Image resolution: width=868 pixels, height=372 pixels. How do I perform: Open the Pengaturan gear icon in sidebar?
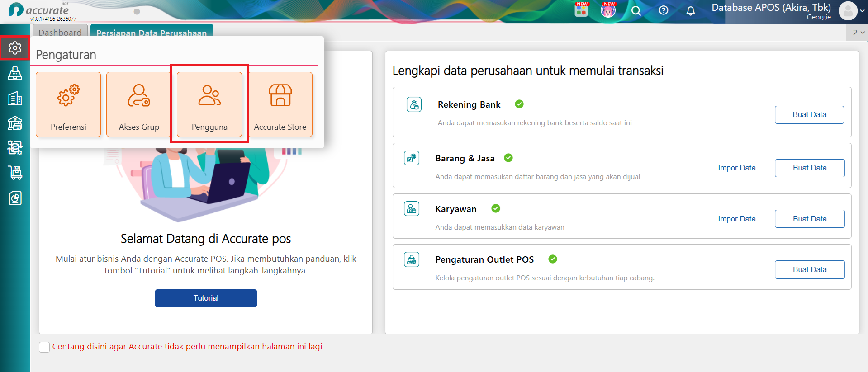click(15, 48)
